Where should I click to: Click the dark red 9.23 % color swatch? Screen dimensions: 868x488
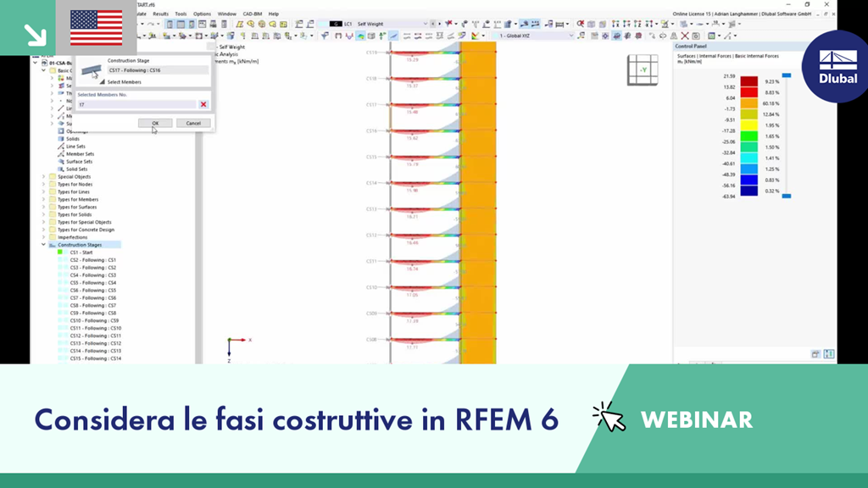coord(749,81)
